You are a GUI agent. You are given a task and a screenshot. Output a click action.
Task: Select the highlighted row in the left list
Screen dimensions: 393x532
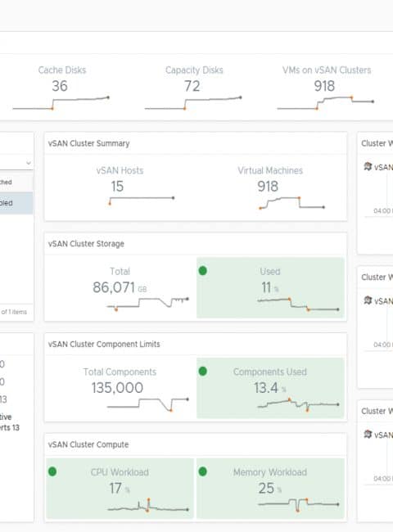(16, 203)
